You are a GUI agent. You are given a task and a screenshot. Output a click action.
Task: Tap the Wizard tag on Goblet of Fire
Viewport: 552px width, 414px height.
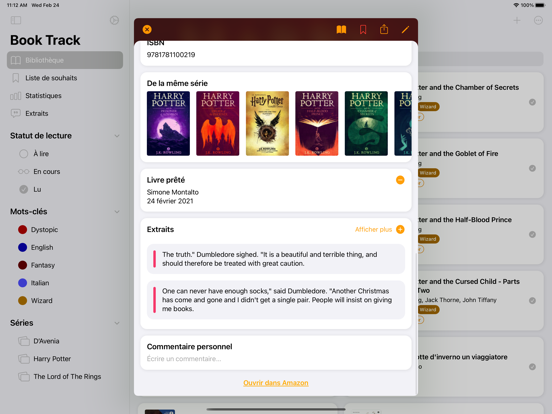(x=428, y=173)
